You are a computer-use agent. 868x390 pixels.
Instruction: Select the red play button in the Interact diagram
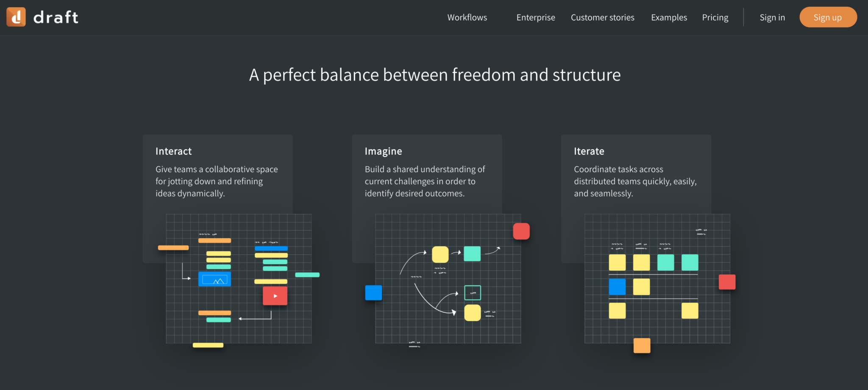click(275, 295)
